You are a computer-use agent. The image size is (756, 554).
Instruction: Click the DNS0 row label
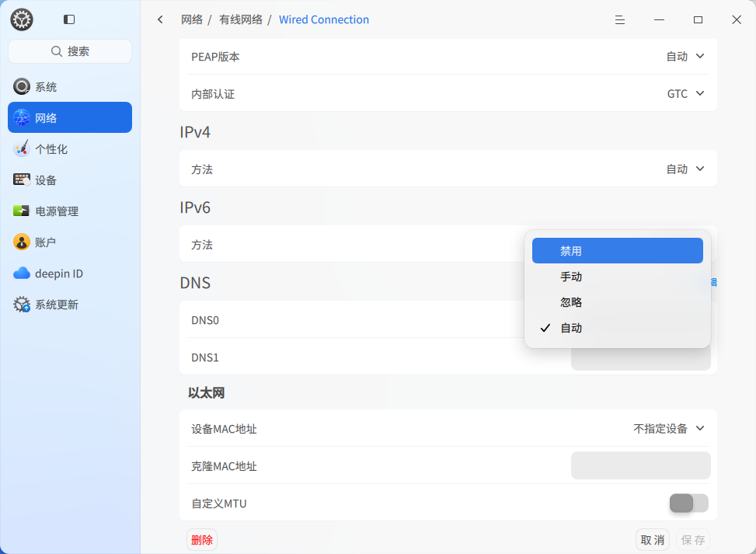tap(205, 320)
